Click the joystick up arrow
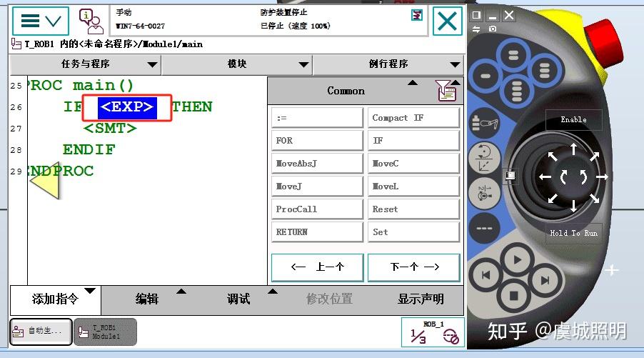Viewport: 644px width, 358px height. coord(574,149)
